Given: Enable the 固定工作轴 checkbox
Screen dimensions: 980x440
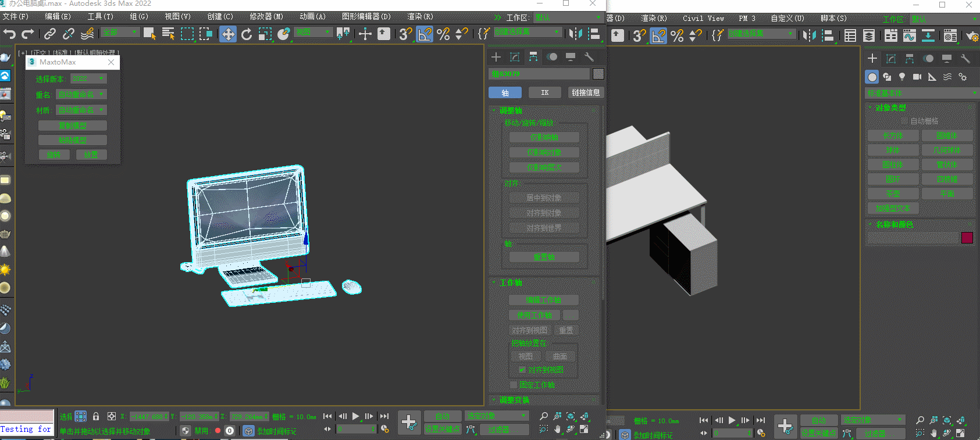Looking at the screenshot, I should pos(514,385).
